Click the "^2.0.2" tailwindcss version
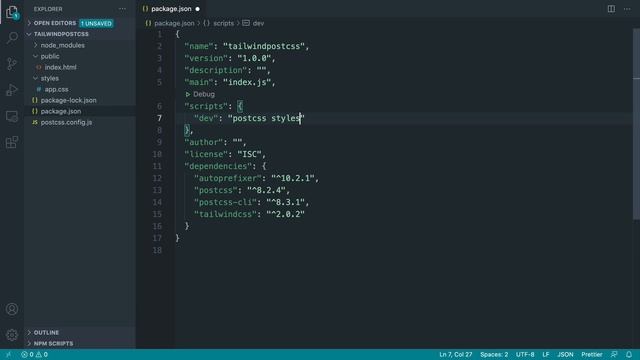 tap(285, 214)
